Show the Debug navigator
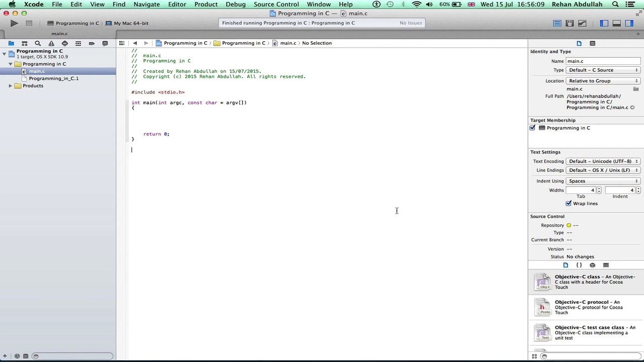The width and height of the screenshot is (644, 362). coord(78,44)
